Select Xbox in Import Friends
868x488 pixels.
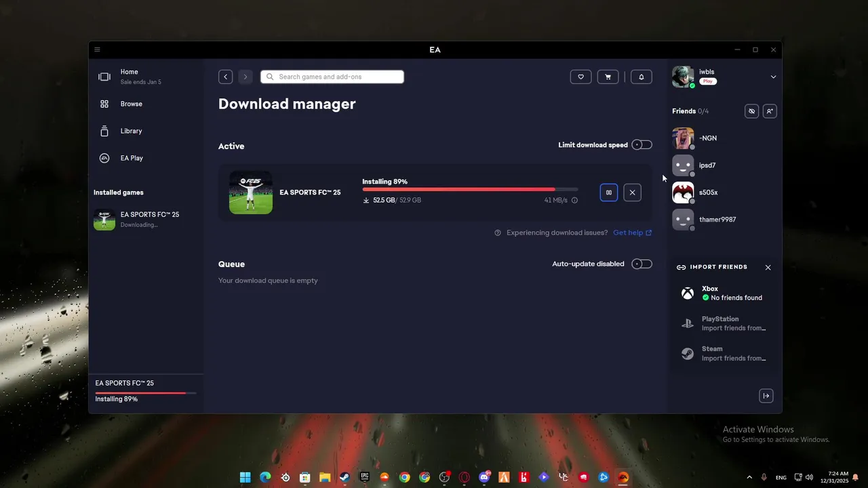724,293
